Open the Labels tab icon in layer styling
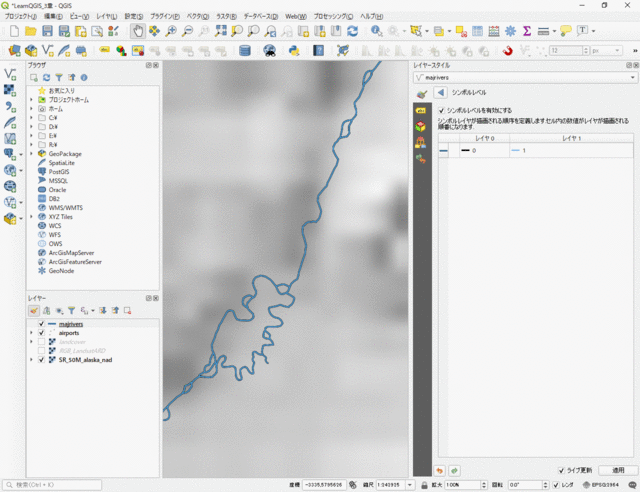 [421, 110]
